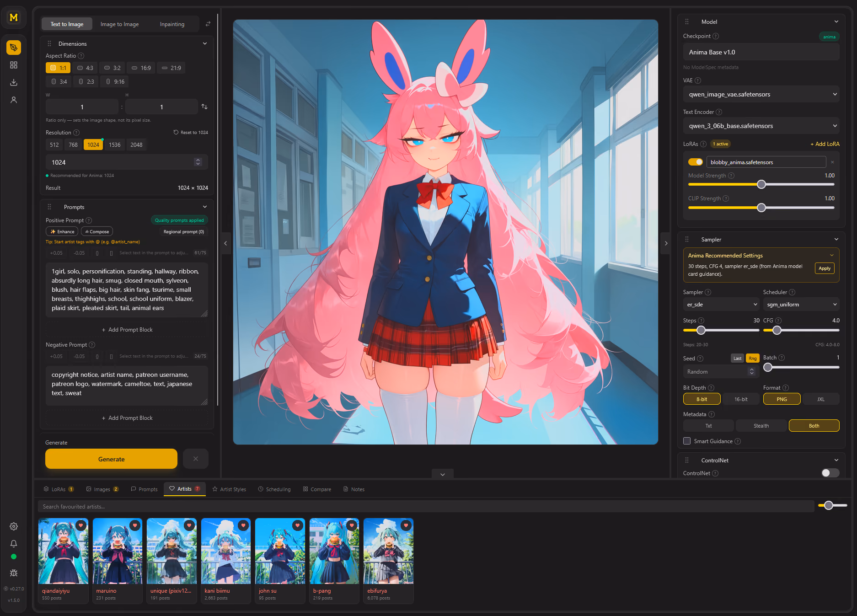857x616 pixels.
Task: Collapse the bottom panel with the chevron handle
Action: [x=442, y=475]
